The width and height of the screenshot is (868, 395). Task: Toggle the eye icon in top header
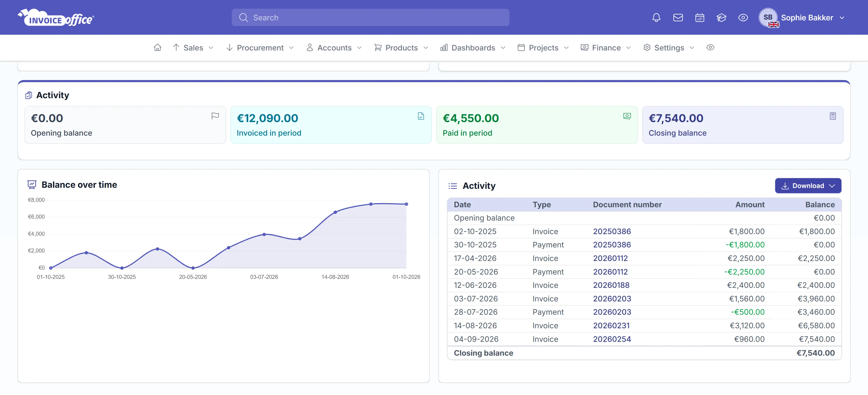743,18
